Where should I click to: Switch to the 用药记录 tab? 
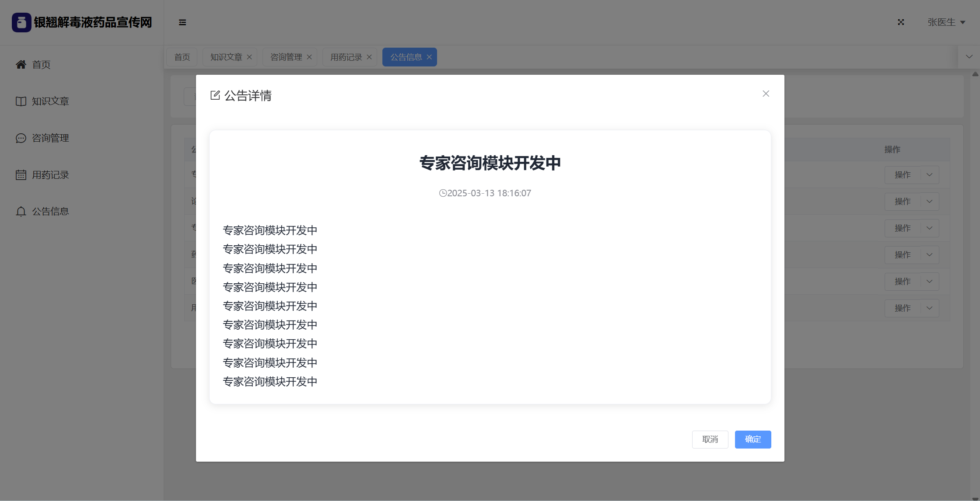(x=346, y=57)
